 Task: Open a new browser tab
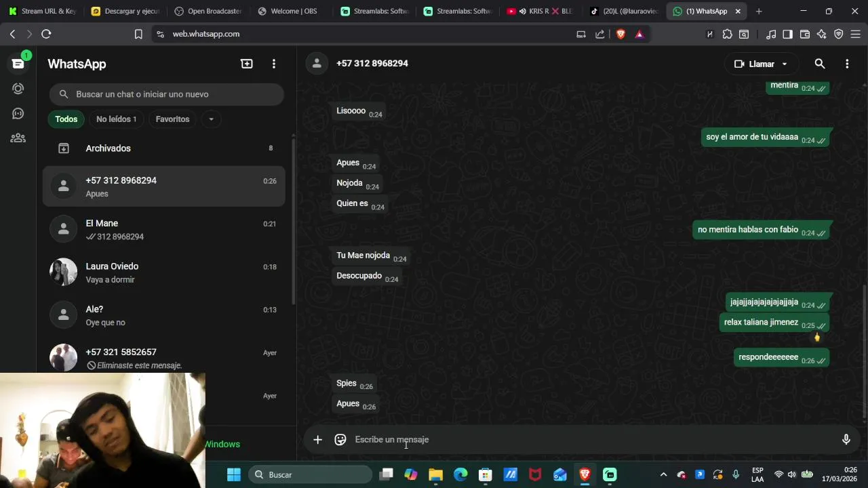759,11
